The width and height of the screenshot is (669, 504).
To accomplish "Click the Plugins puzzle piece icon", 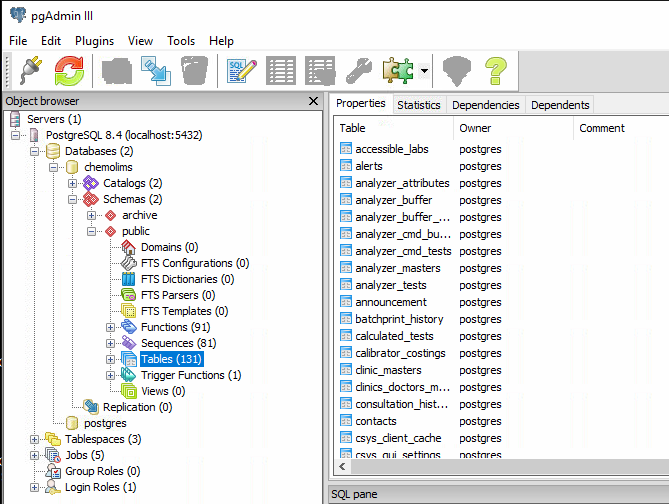I will pyautogui.click(x=399, y=71).
